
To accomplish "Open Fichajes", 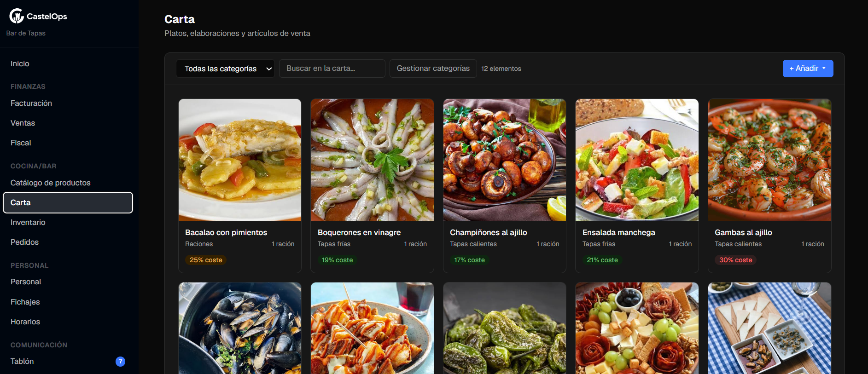I will pos(25,302).
